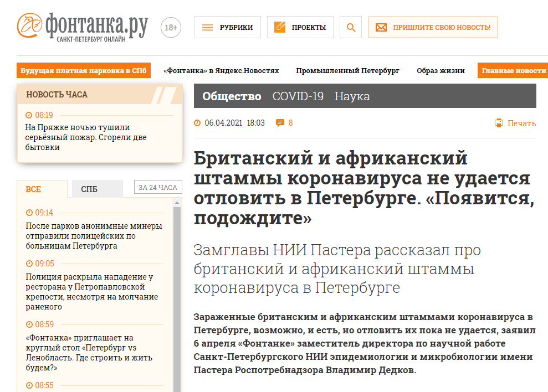Image resolution: width=548 pixels, height=392 pixels.
Task: Open the Проекты button
Action: [x=300, y=27]
